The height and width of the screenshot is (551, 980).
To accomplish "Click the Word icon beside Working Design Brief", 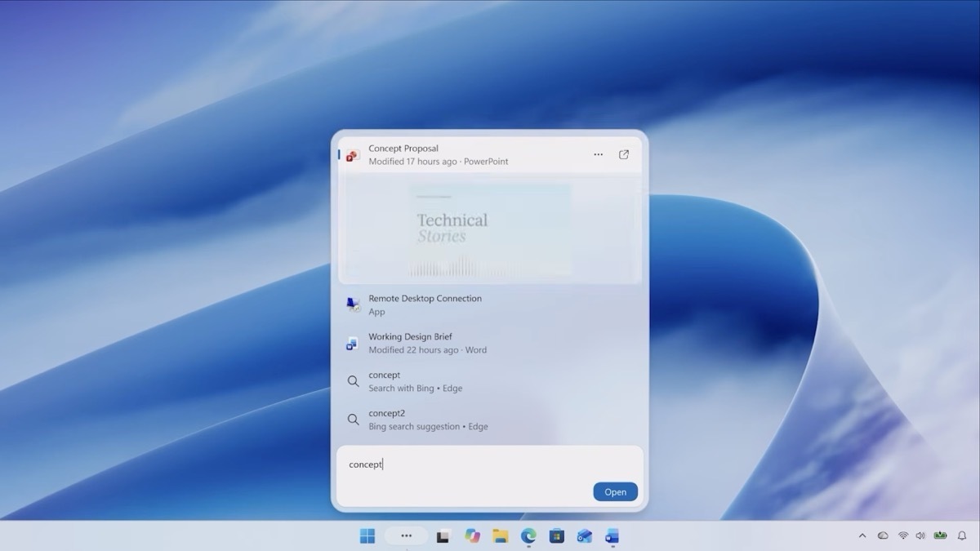I will click(x=353, y=343).
